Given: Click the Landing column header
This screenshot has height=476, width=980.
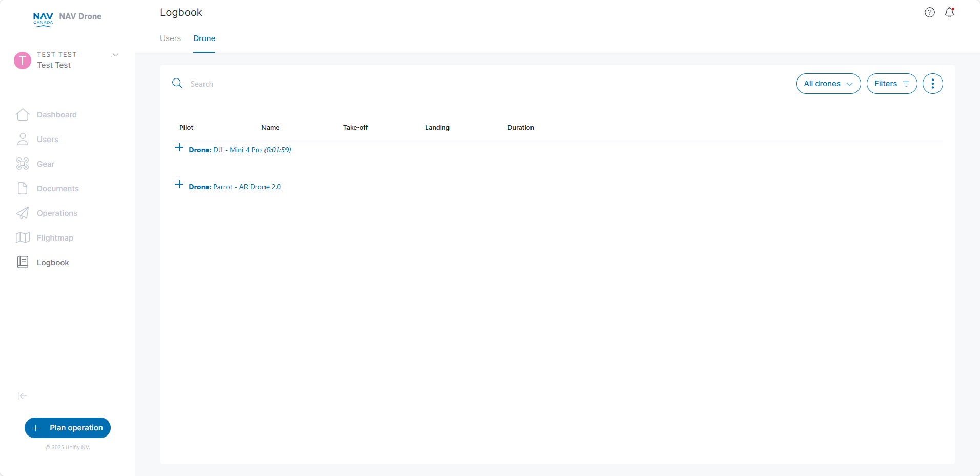Looking at the screenshot, I should [437, 128].
